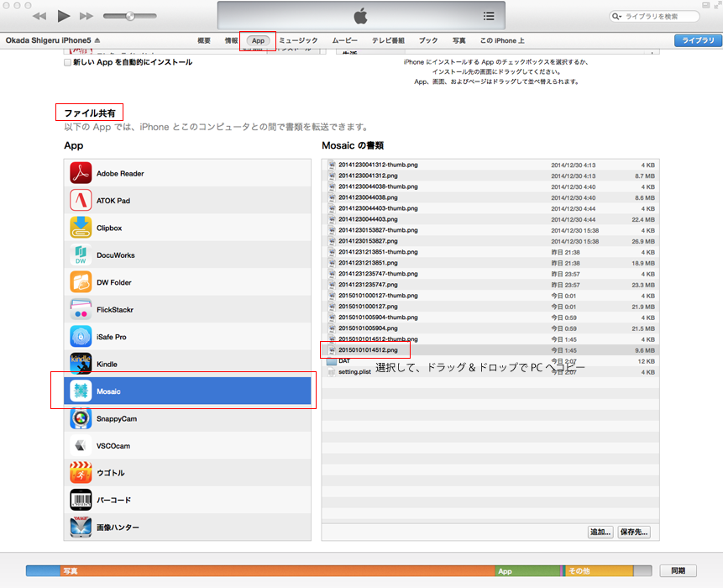Open the Up Next list icon
This screenshot has width=723, height=588.
click(489, 16)
